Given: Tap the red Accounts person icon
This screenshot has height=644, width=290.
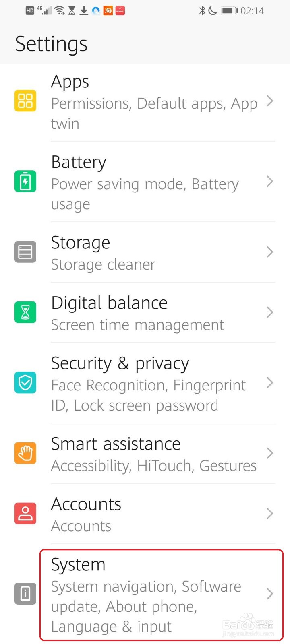Looking at the screenshot, I should pos(25,514).
